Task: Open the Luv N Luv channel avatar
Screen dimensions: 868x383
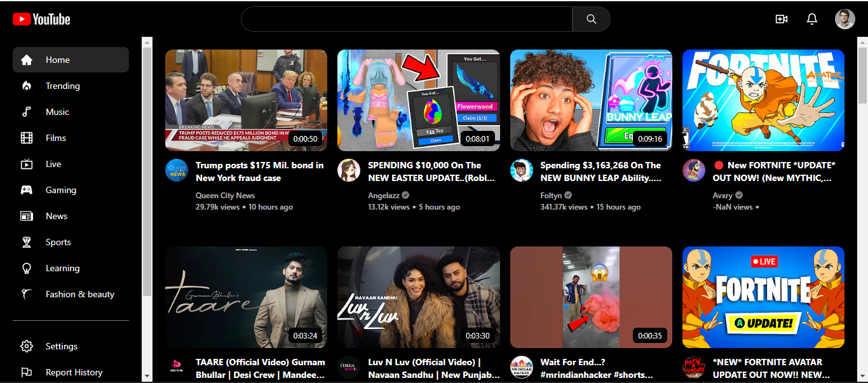Action: coord(349,367)
